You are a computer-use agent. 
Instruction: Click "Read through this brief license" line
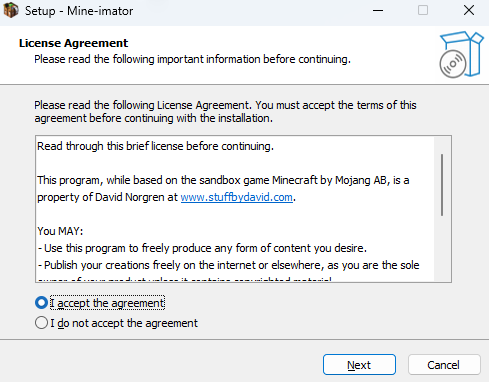coord(155,146)
